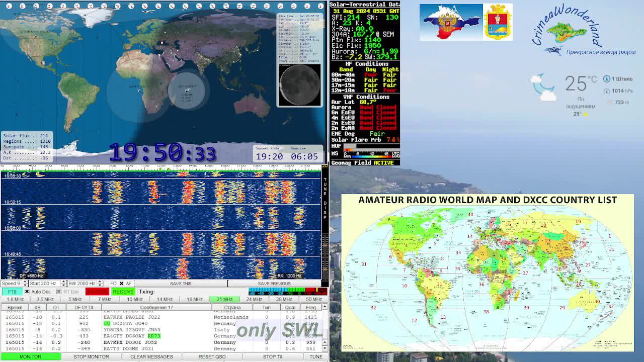
Task: Click the SAVE THIS button
Action: (181, 284)
